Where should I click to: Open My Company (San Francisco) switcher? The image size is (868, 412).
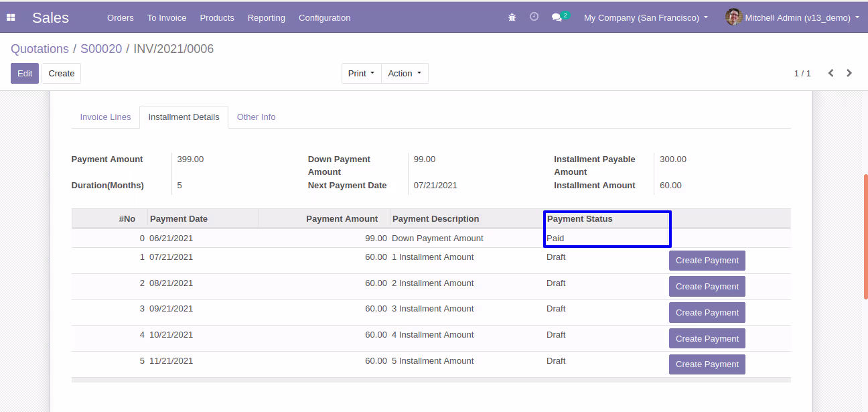click(646, 17)
